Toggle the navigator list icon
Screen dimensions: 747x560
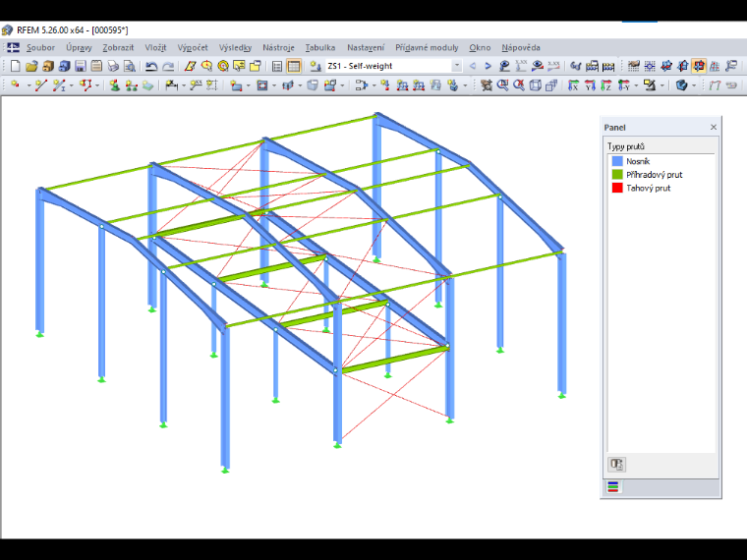[277, 66]
